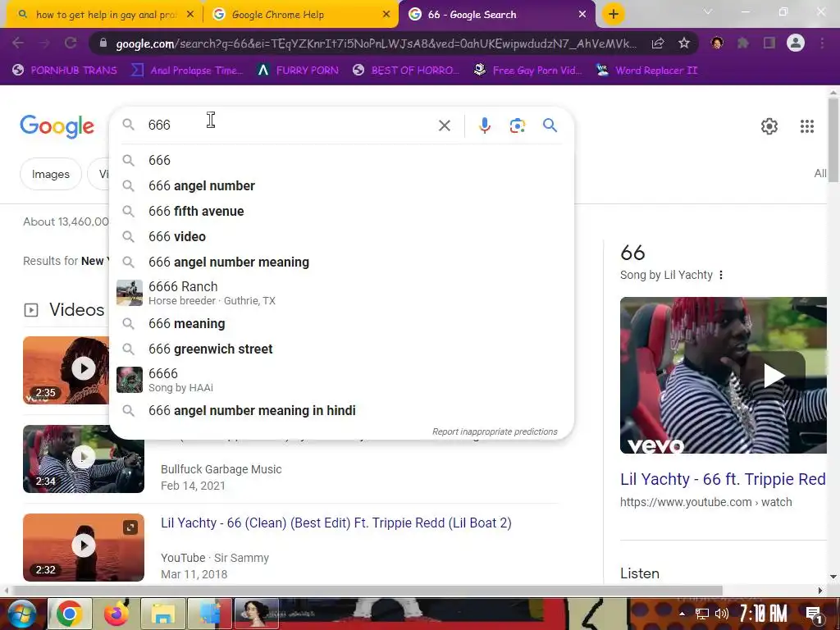This screenshot has height=630, width=840.
Task: Start voice search with the microphone icon
Action: coord(484,126)
